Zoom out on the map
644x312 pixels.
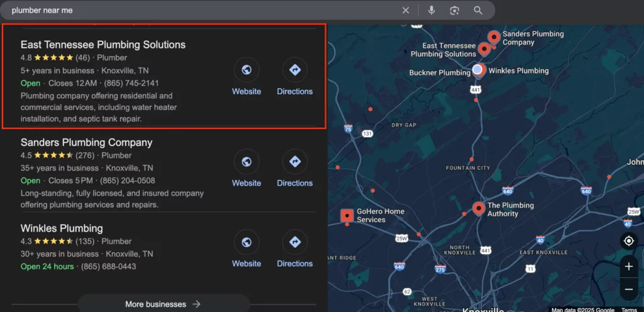(x=628, y=289)
